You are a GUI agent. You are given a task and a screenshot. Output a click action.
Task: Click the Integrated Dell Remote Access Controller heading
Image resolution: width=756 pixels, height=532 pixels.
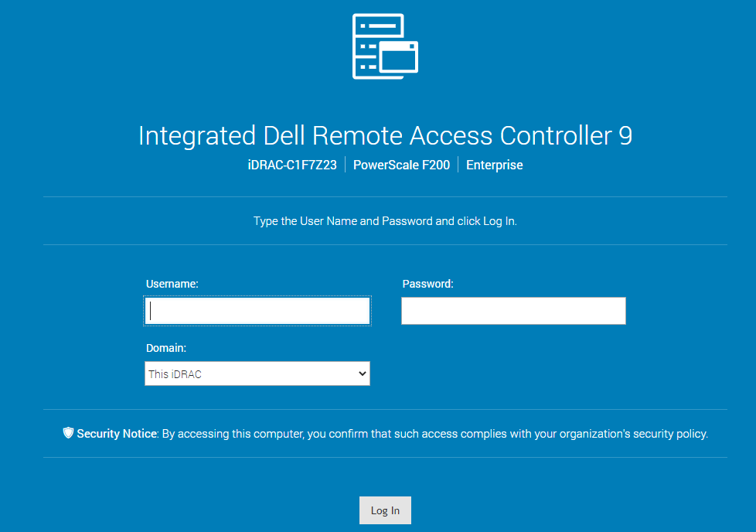tap(385, 135)
